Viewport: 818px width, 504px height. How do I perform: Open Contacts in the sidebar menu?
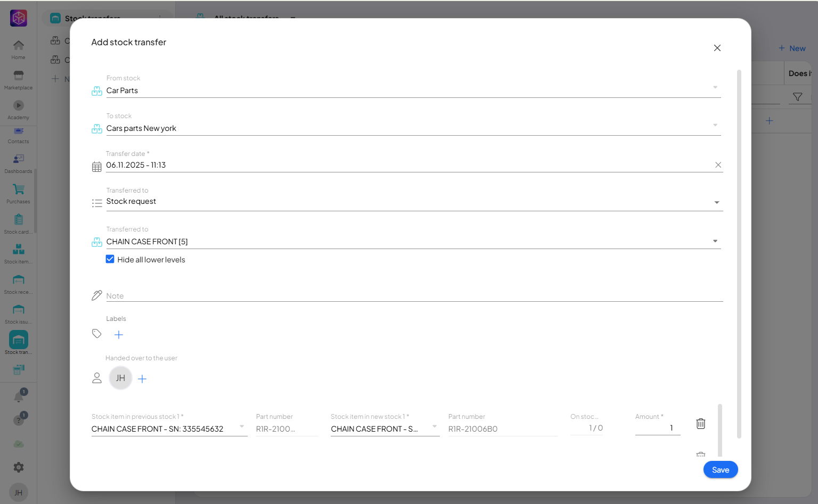point(18,134)
